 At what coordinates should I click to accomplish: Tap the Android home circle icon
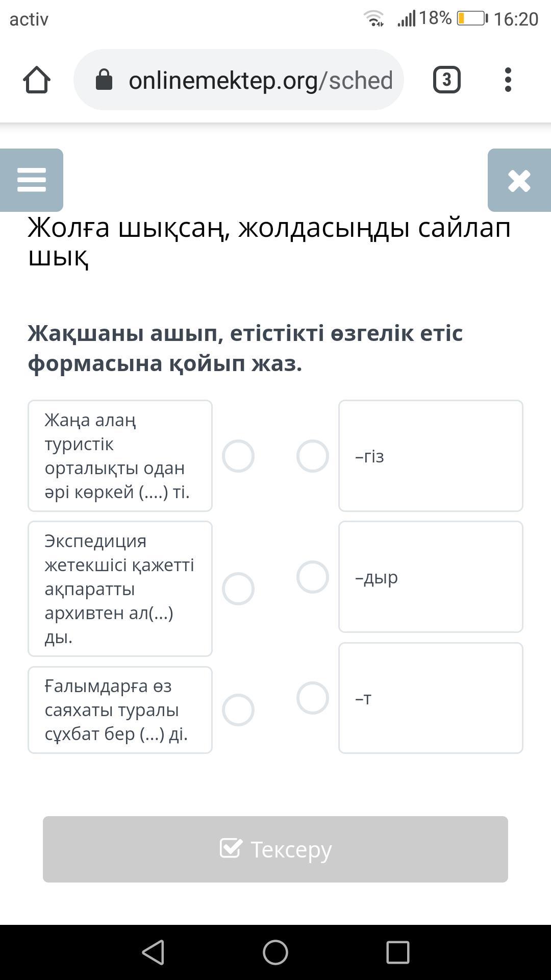click(275, 952)
